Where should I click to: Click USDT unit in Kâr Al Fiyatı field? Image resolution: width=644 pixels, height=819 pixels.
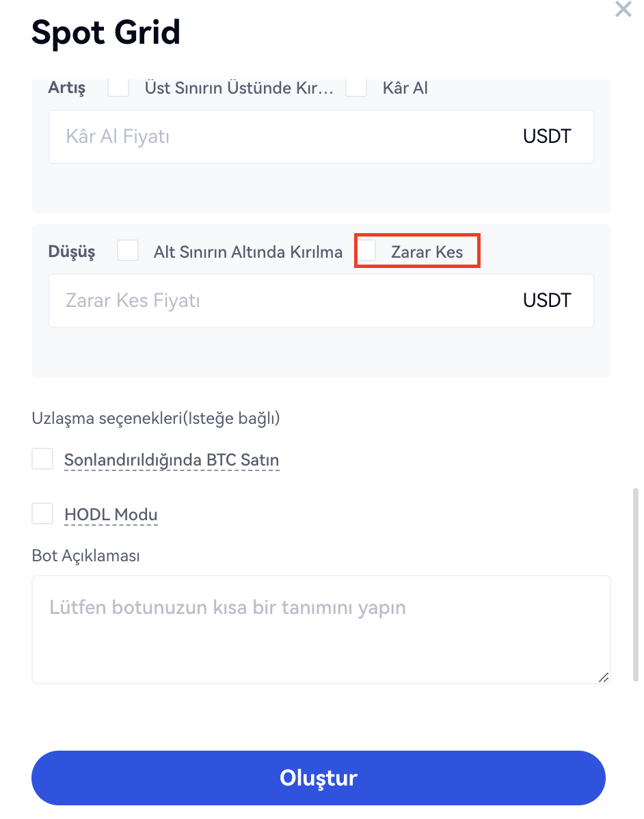[x=547, y=136]
